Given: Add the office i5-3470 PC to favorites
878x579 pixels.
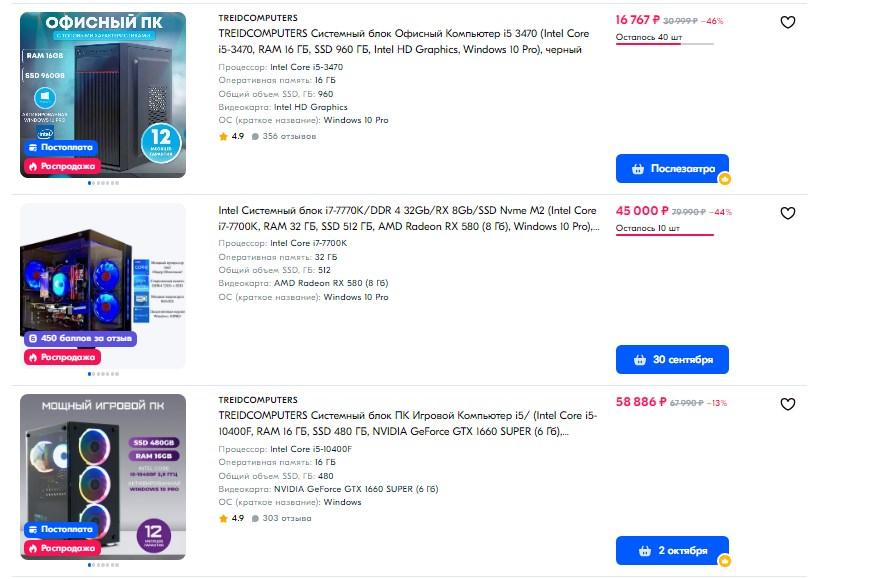Looking at the screenshot, I should pos(787,22).
